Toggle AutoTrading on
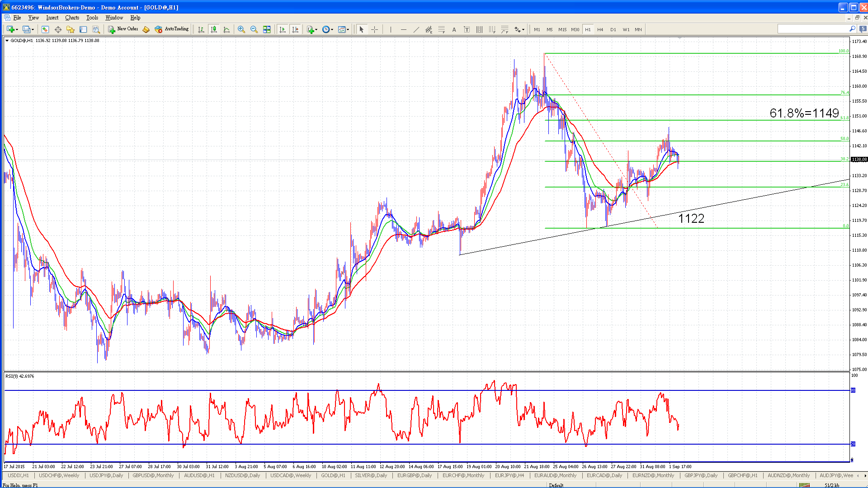The height and width of the screenshot is (488, 868). coord(171,29)
